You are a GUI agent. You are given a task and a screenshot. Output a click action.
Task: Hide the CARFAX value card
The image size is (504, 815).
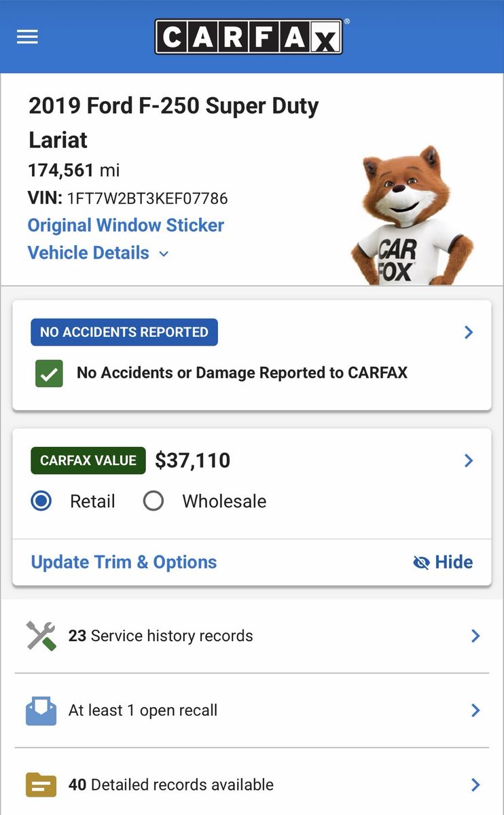(x=443, y=562)
